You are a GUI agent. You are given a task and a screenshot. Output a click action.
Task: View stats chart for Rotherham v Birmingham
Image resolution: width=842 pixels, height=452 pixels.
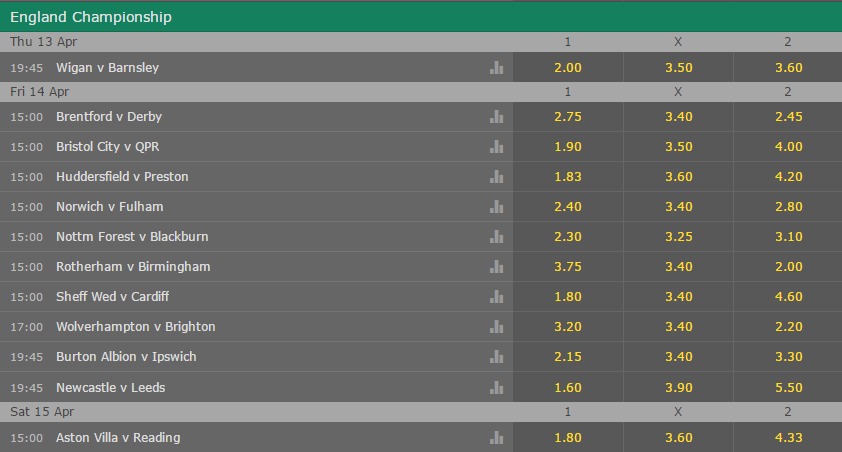[x=496, y=267]
